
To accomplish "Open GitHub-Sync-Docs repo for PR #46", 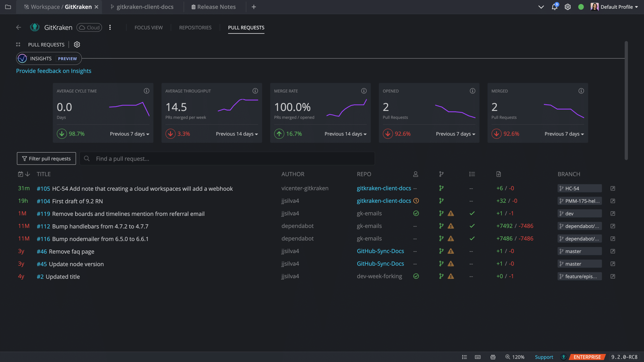I will pos(380,251).
